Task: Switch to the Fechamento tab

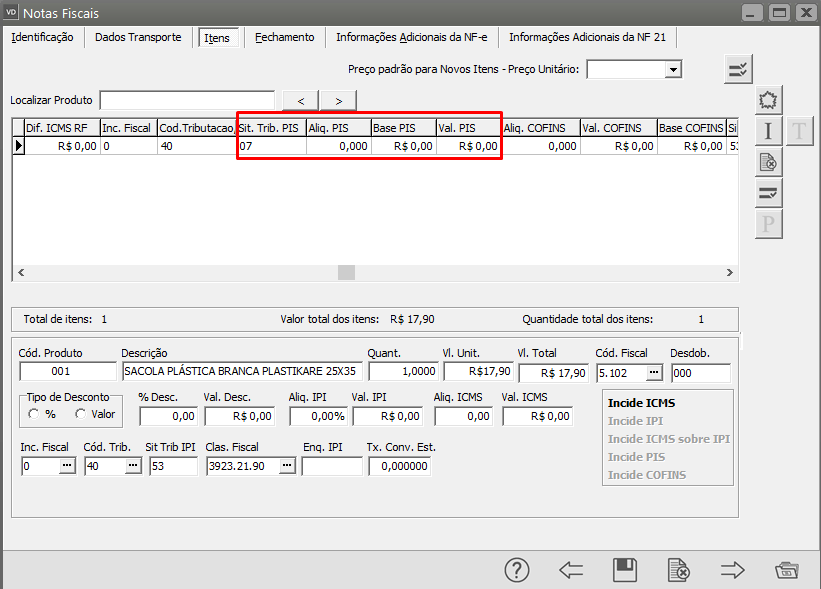Action: tap(284, 37)
